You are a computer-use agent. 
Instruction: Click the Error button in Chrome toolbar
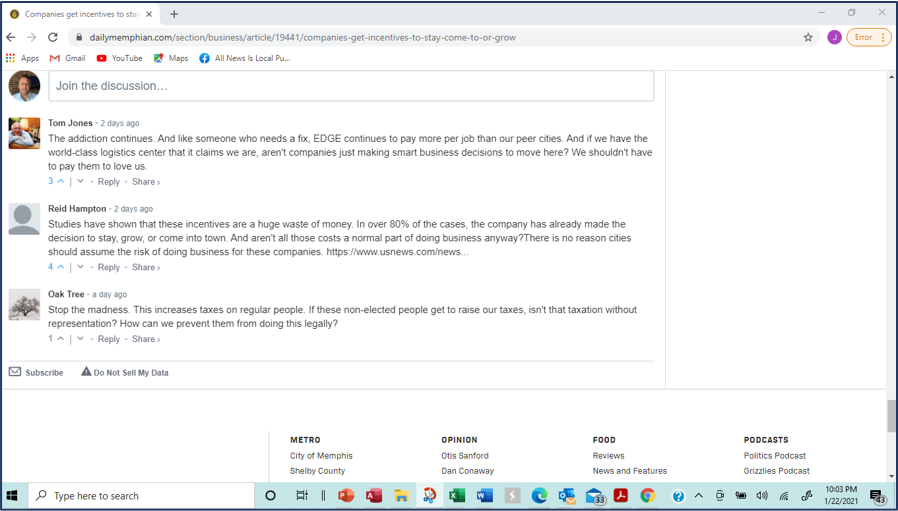(x=869, y=37)
